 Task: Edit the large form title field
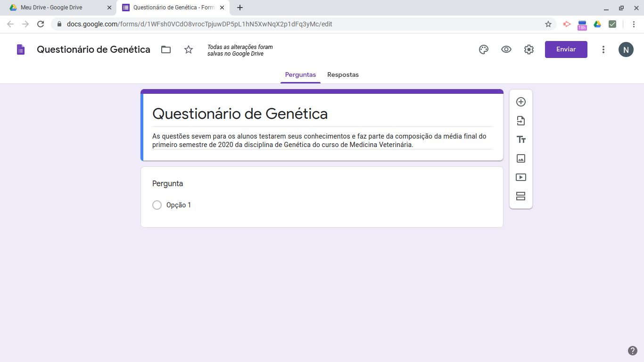coord(322,114)
